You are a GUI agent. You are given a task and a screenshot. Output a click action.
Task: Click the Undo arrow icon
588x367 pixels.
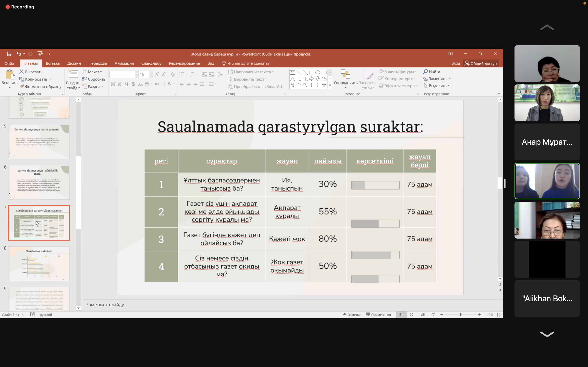(19, 54)
